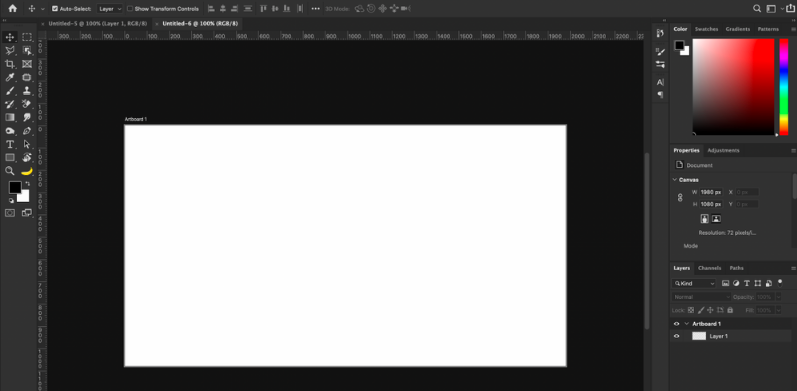Enable Show Transform Controls checkbox
The height and width of the screenshot is (391, 797).
[130, 9]
